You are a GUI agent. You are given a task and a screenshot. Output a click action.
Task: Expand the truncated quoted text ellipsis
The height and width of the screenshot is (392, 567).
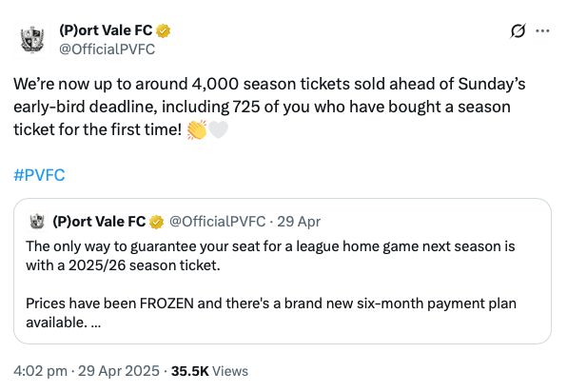pyautogui.click(x=96, y=323)
